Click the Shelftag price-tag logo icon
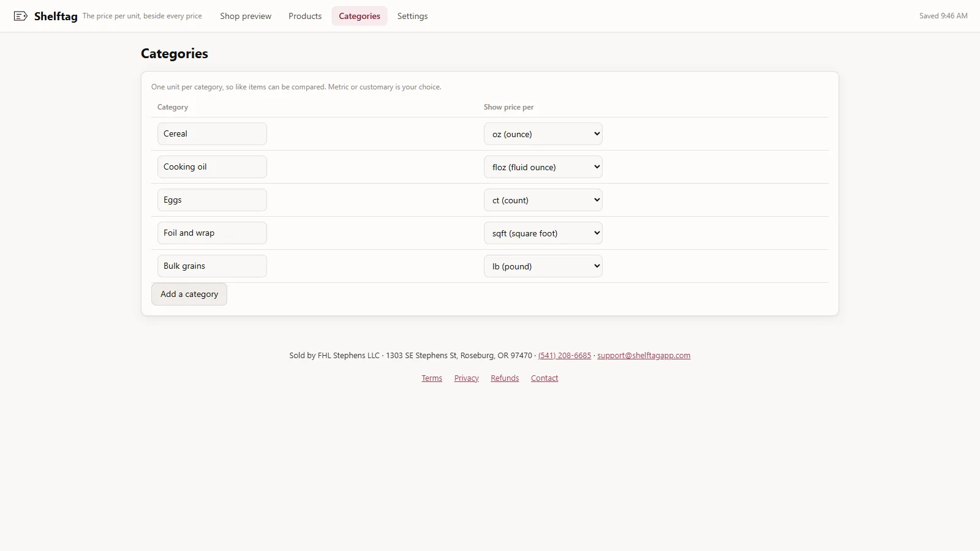The width and height of the screenshot is (980, 551). click(x=20, y=16)
